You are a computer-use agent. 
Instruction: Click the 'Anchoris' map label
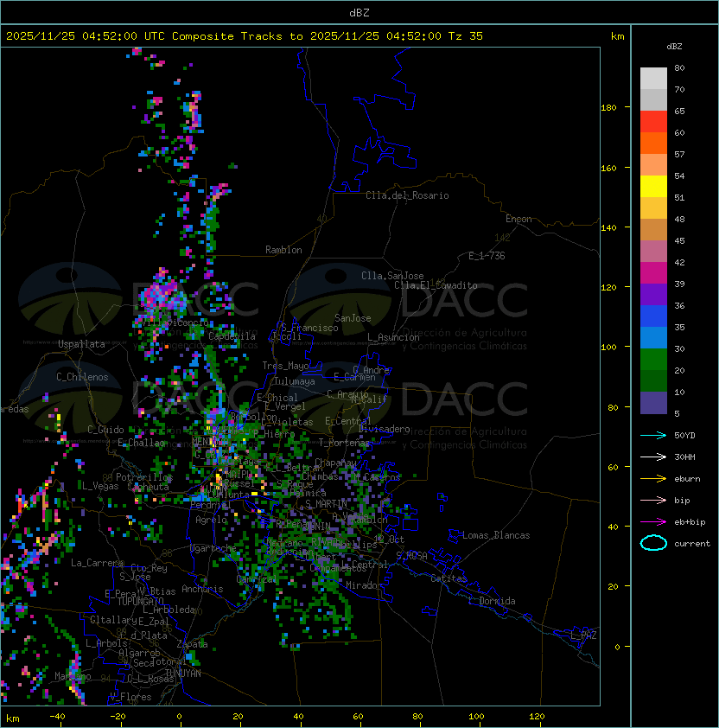[x=202, y=589]
